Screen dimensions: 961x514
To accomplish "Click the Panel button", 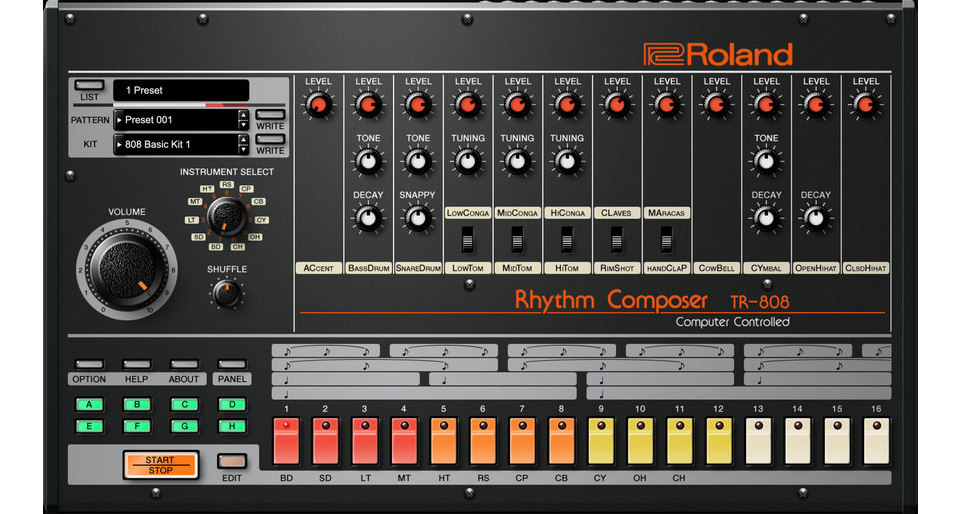I will [x=232, y=365].
